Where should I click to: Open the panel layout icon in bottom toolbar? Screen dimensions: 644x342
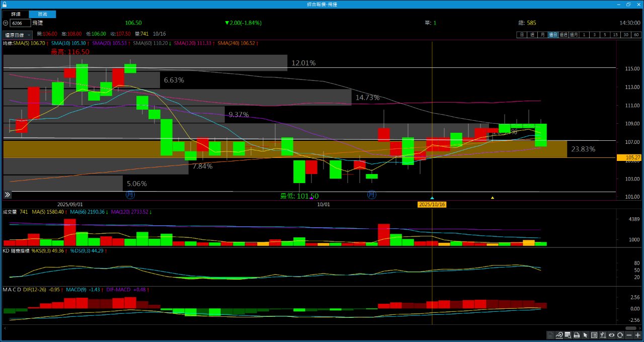(594, 335)
